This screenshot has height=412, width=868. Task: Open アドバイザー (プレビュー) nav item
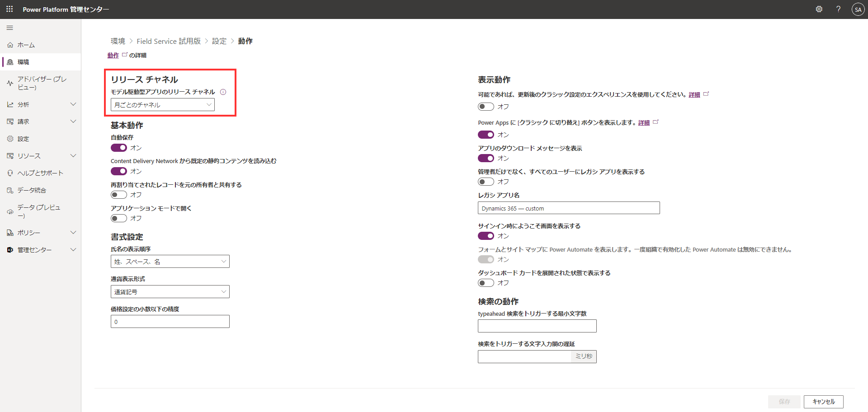(x=41, y=83)
